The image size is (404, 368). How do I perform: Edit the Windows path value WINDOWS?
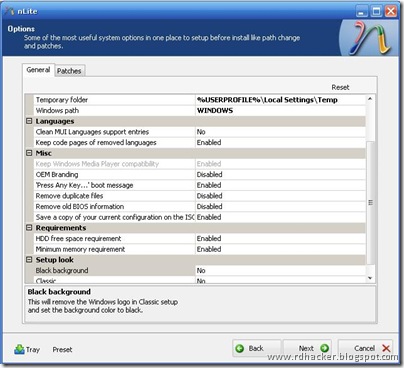tap(280, 110)
